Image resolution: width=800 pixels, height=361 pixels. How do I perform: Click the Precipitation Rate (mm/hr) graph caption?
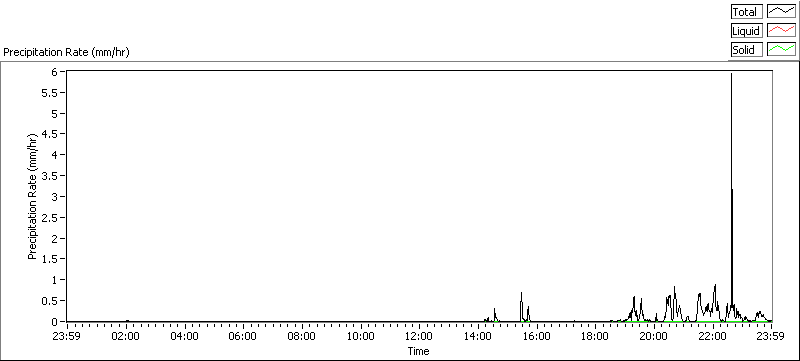[x=66, y=52]
